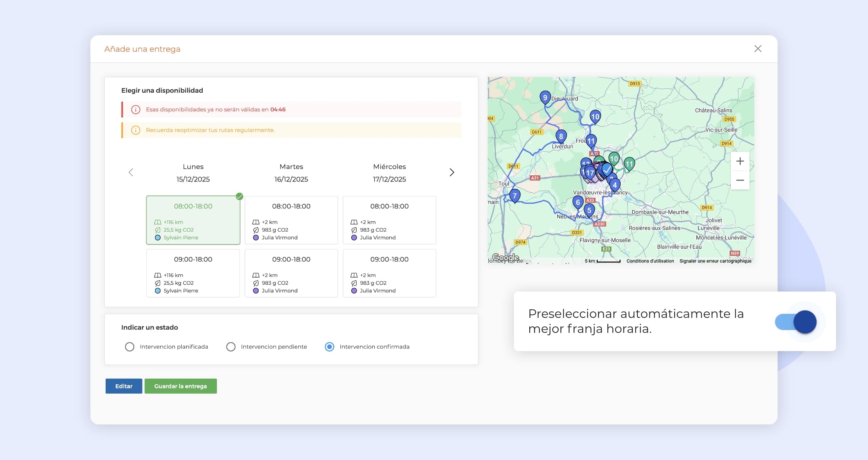Close the Añade una entrega dialog
868x460 pixels.
coord(758,49)
